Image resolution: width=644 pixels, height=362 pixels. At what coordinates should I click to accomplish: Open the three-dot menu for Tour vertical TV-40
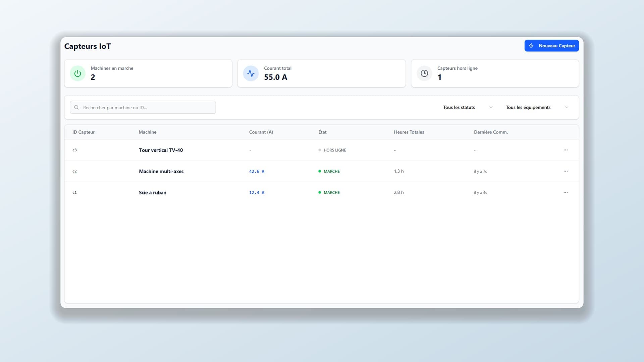click(x=566, y=150)
